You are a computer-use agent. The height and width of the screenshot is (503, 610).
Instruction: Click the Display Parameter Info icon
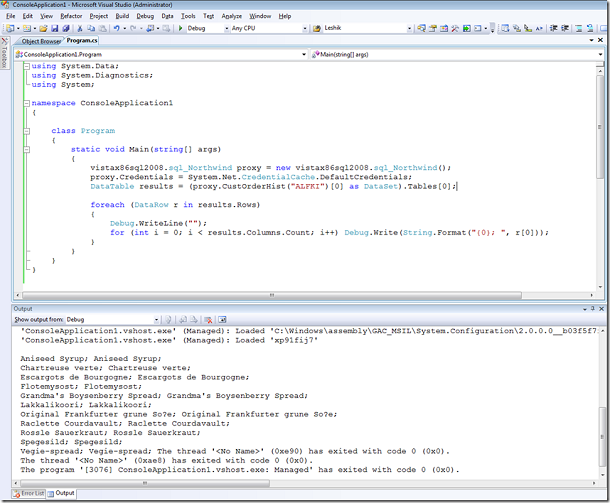[516, 28]
